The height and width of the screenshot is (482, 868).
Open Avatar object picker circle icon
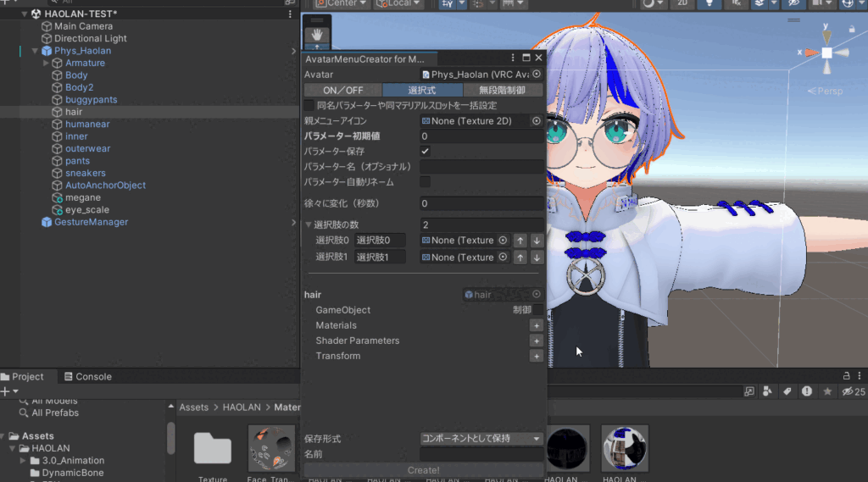[x=537, y=75]
